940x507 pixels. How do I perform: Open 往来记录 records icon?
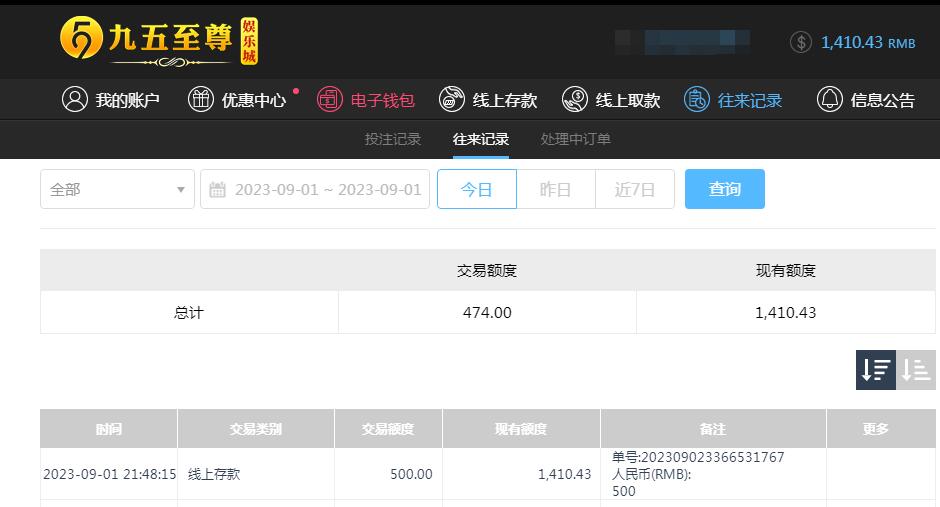697,99
